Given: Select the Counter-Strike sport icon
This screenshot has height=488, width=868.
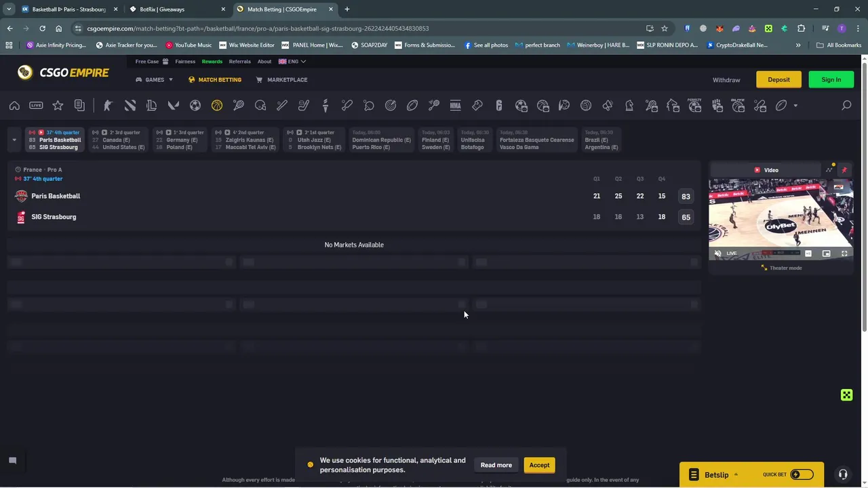Looking at the screenshot, I should [107, 106].
